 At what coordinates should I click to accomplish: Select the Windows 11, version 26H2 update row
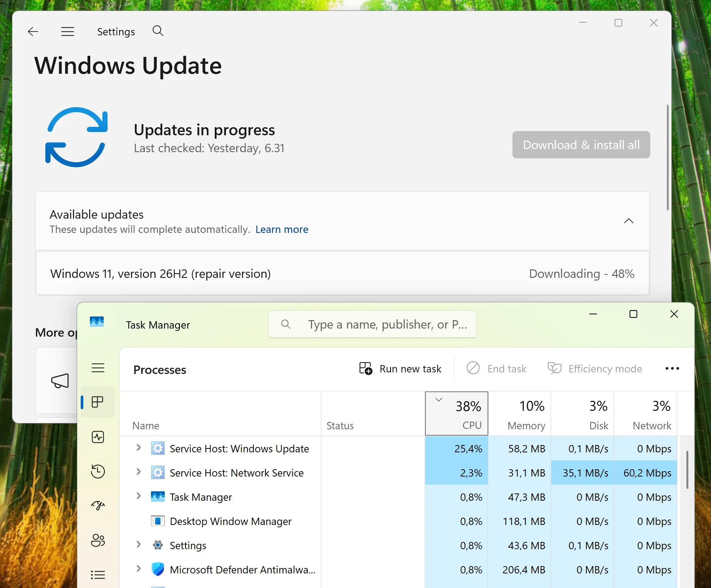coord(343,274)
